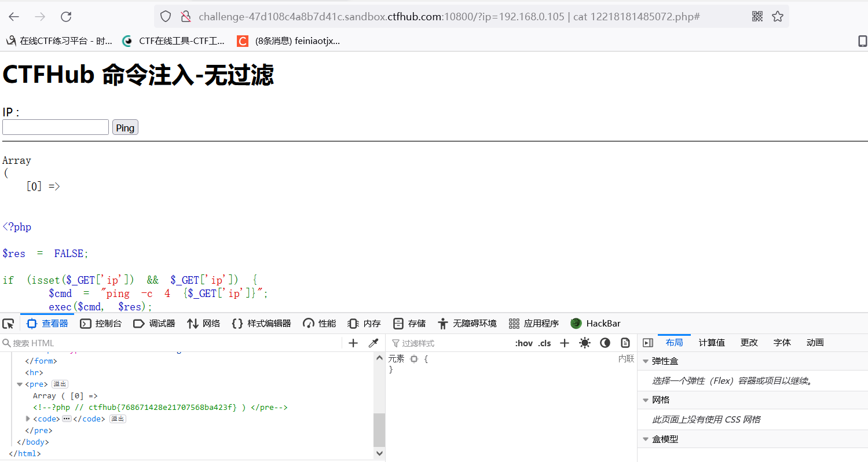This screenshot has width=868, height=462.
Task: Select the <hr> element line
Action: pos(35,373)
